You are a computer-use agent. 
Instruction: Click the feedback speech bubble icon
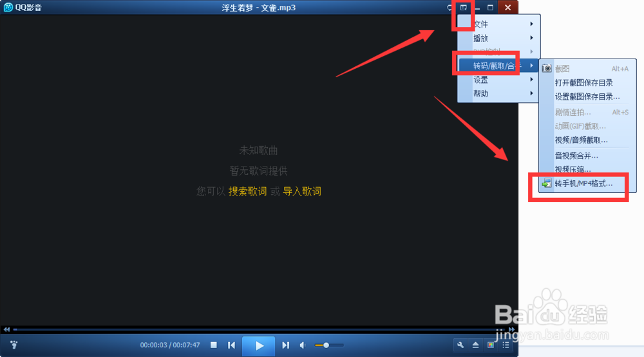(x=450, y=7)
